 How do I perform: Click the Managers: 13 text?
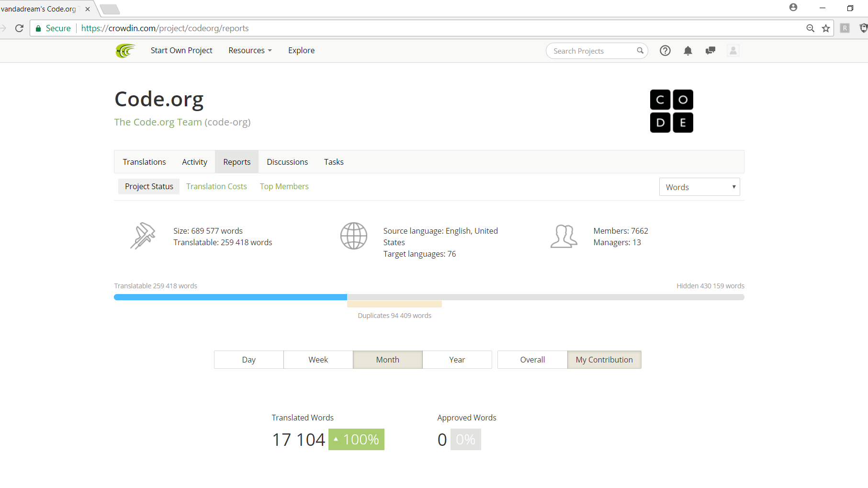(x=617, y=242)
